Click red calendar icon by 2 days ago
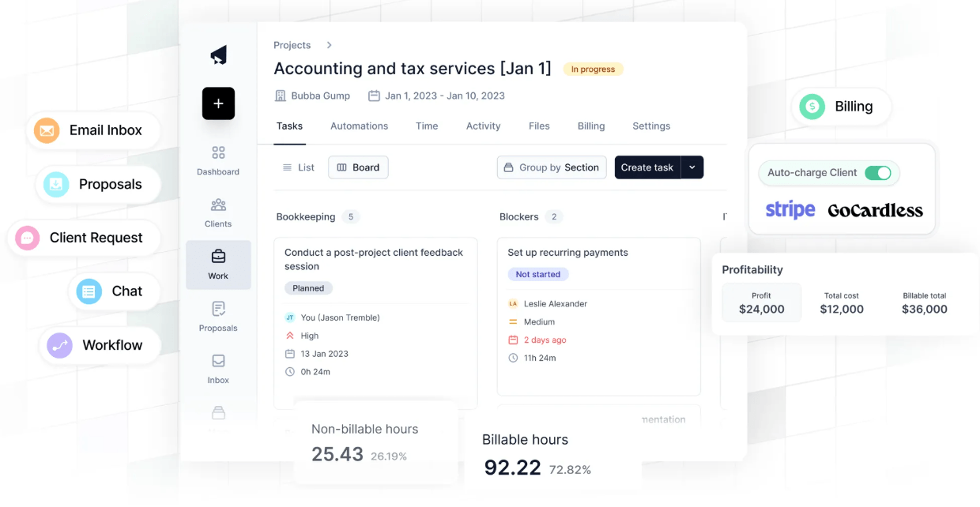This screenshot has height=507, width=980. pos(513,340)
